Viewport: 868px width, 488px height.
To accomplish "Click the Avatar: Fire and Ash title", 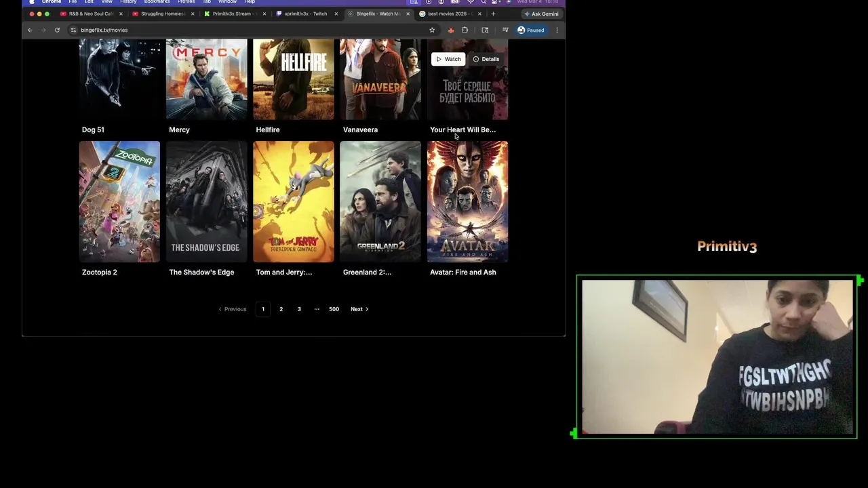I will coord(462,272).
